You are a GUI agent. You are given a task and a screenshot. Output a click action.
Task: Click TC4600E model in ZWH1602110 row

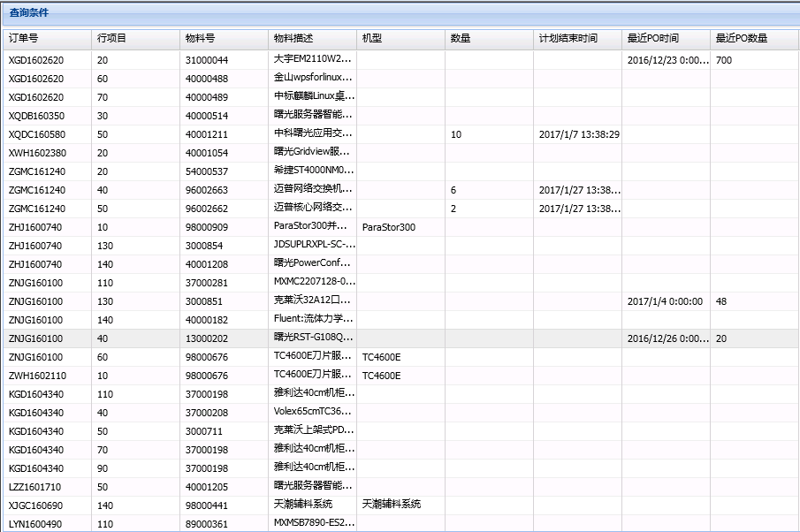400,376
